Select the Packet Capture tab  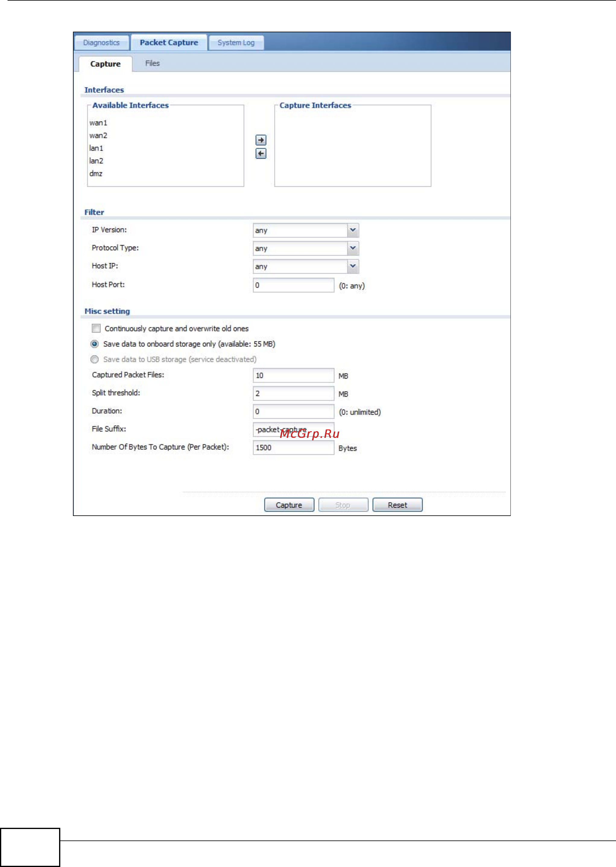pos(169,43)
